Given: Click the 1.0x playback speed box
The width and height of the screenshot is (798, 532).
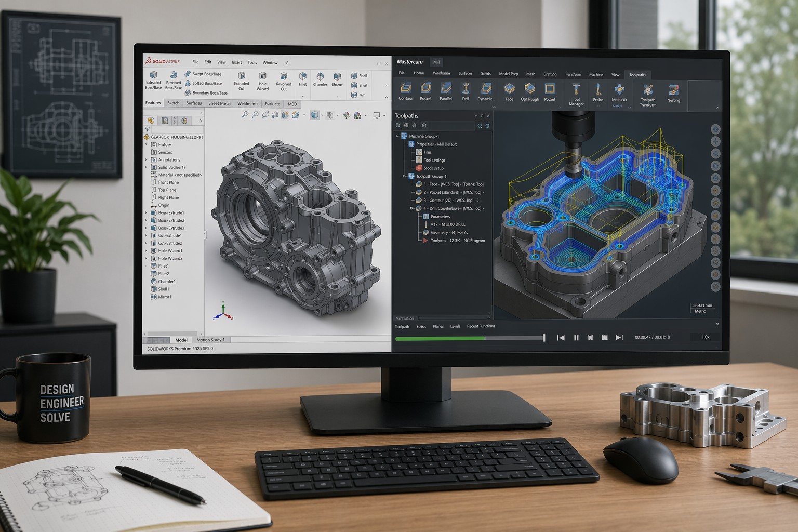Looking at the screenshot, I should [x=706, y=337].
